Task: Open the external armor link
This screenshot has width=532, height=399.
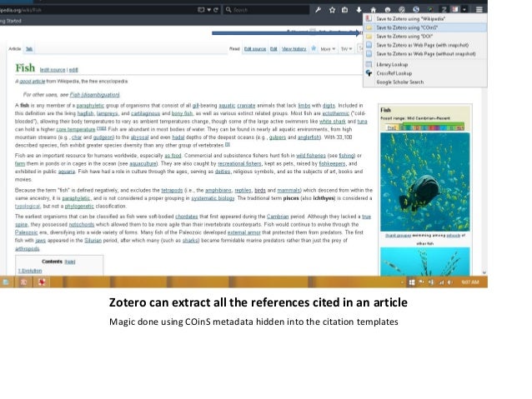Action: 243,232
